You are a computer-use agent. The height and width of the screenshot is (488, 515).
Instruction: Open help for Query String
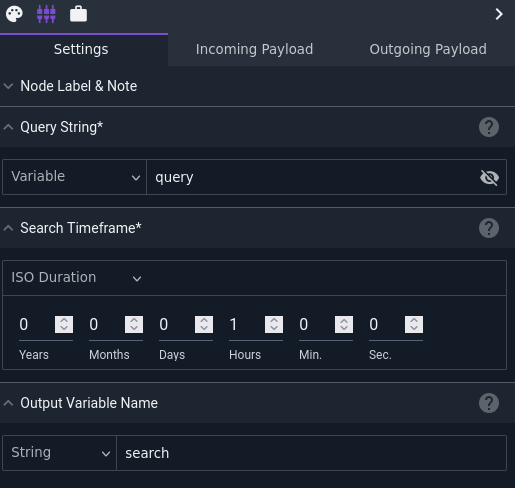pos(489,127)
